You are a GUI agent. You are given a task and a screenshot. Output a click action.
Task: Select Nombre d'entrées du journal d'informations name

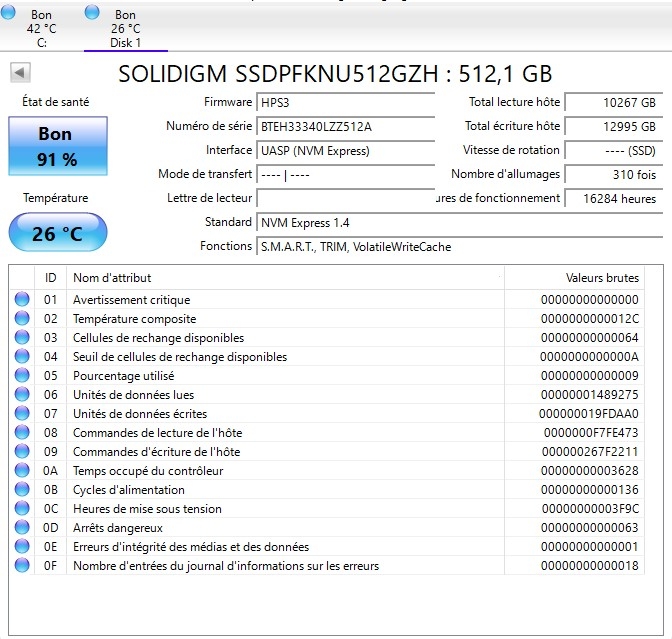(x=226, y=566)
